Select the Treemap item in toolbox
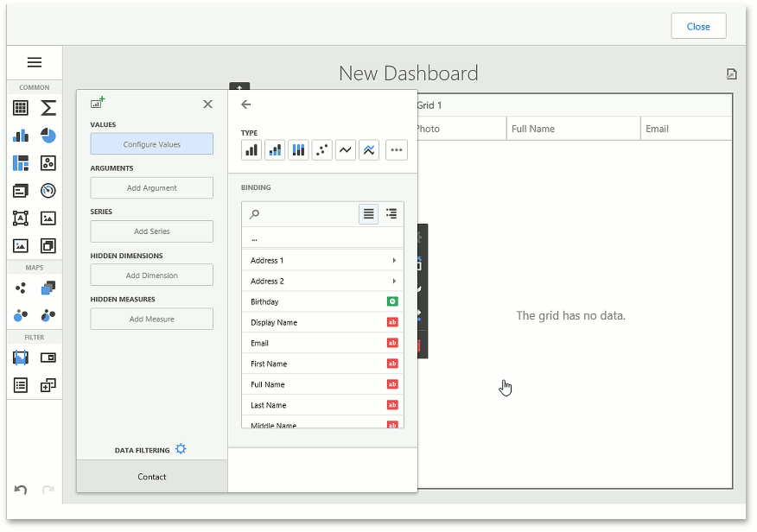This screenshot has width=757, height=532. 20,163
